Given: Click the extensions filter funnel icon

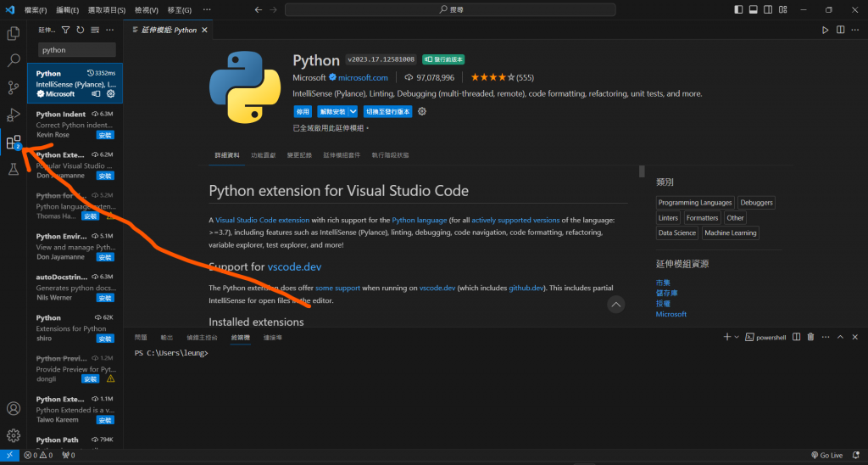Looking at the screenshot, I should point(65,30).
